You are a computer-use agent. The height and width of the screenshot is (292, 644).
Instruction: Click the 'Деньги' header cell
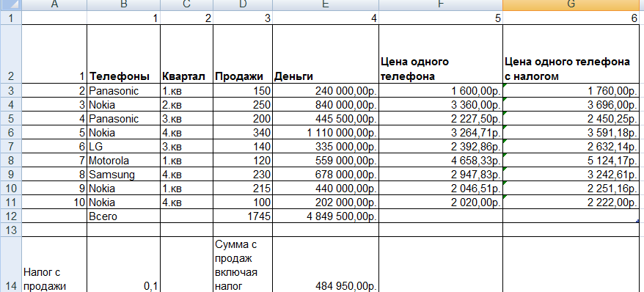326,54
